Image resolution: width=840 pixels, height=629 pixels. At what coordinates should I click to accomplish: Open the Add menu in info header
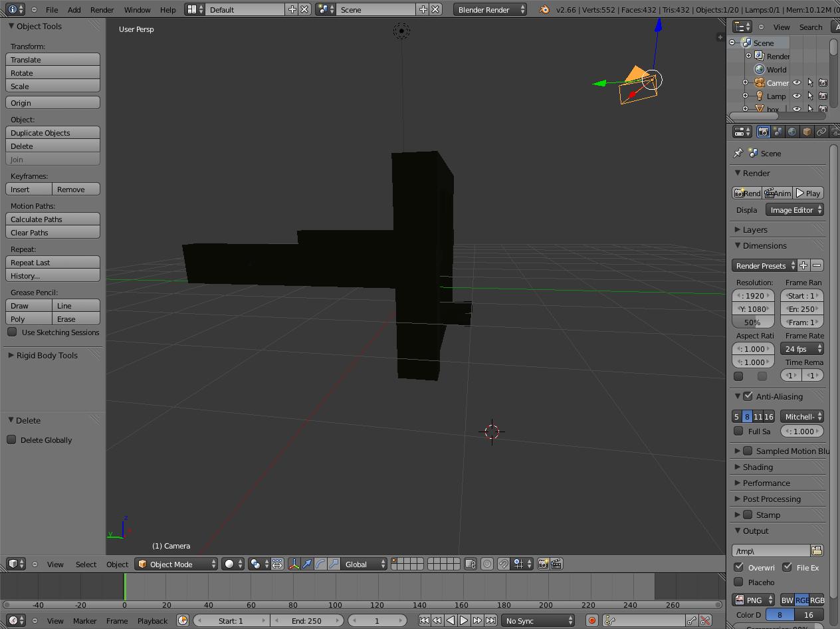(74, 10)
